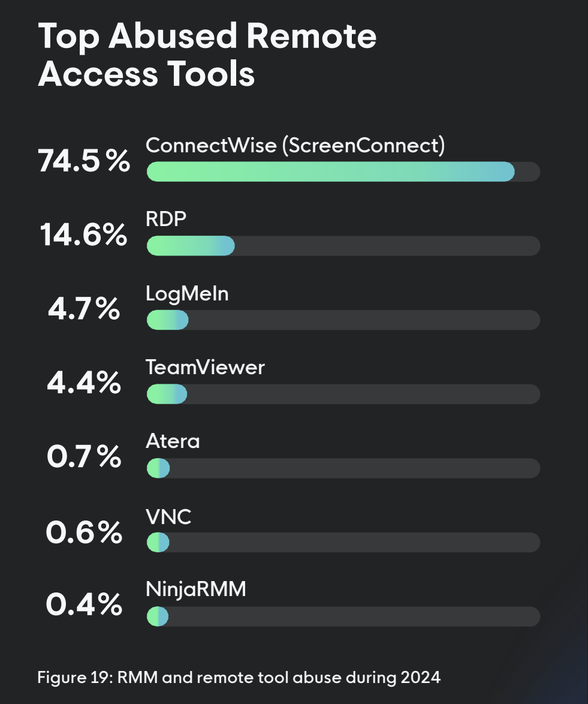Click the 74.5% value

84,161
